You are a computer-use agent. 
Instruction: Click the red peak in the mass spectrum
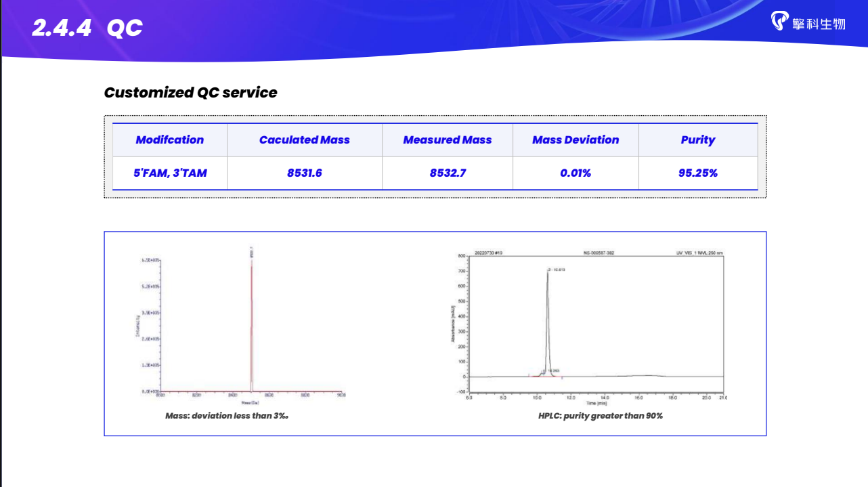tap(251, 318)
